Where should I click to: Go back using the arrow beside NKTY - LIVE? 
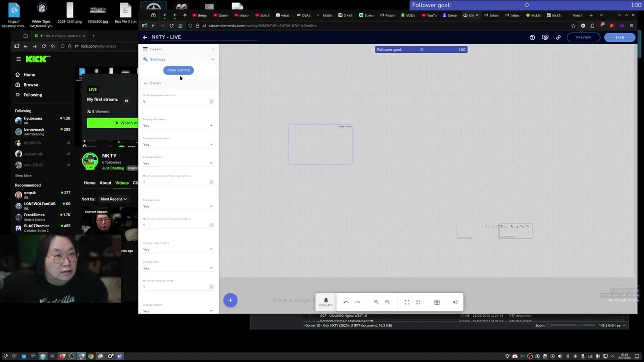(x=145, y=37)
